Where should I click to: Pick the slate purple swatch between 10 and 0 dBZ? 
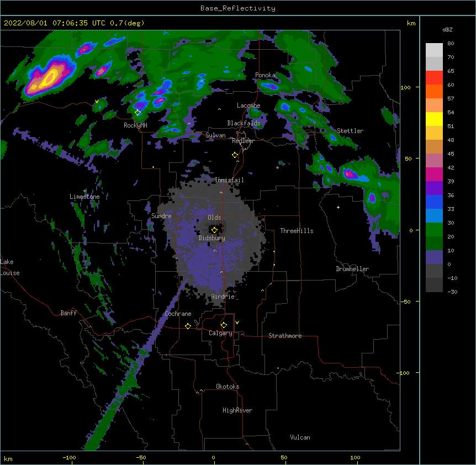[x=434, y=257]
